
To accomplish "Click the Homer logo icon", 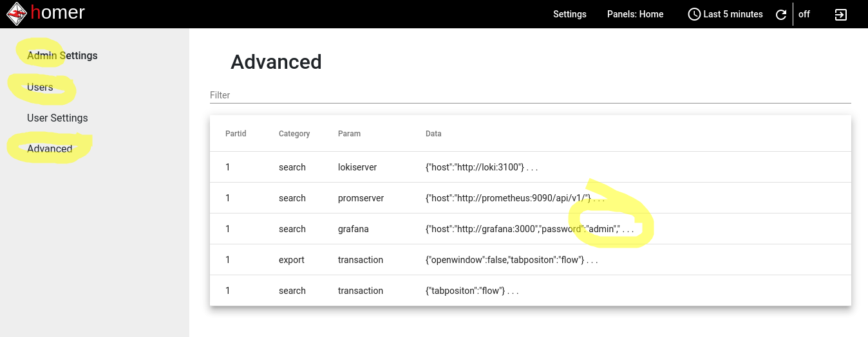I will point(17,14).
